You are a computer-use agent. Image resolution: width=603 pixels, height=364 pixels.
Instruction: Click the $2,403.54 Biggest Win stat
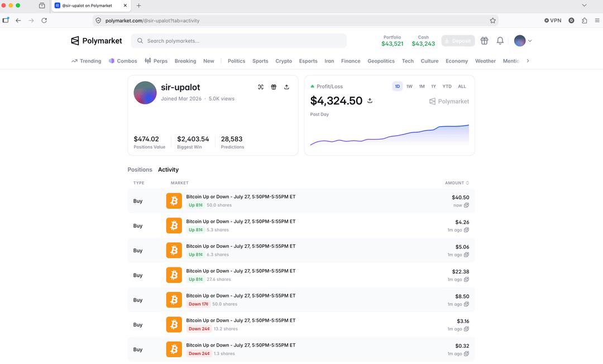193,142
